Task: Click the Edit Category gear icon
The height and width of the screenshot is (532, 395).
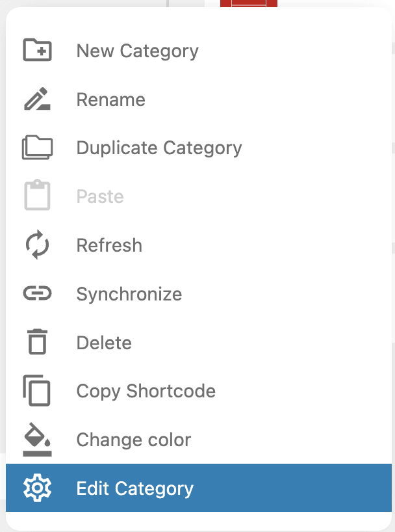Action: (x=37, y=488)
